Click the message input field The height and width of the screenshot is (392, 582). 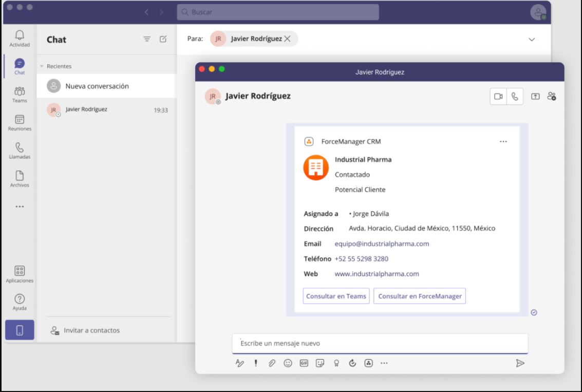click(x=380, y=343)
